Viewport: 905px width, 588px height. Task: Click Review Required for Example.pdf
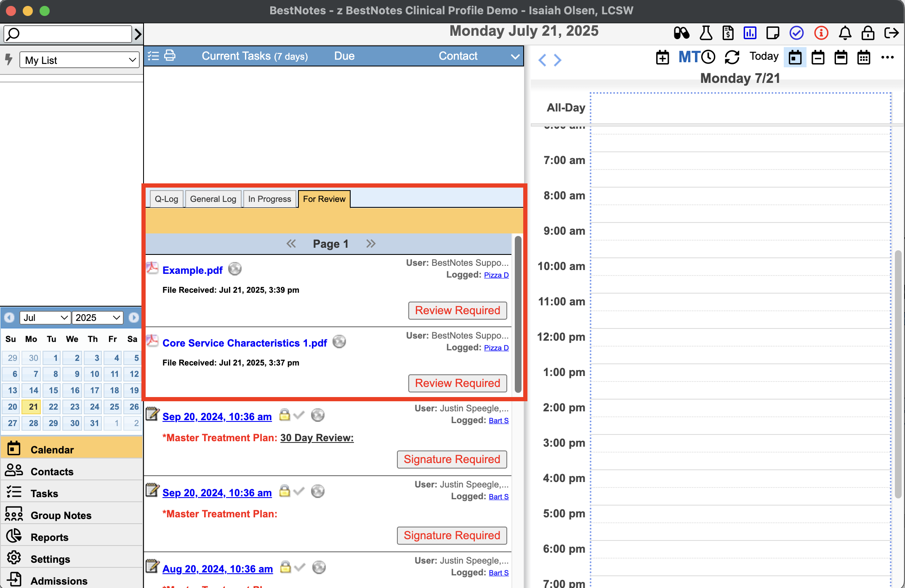457,310
